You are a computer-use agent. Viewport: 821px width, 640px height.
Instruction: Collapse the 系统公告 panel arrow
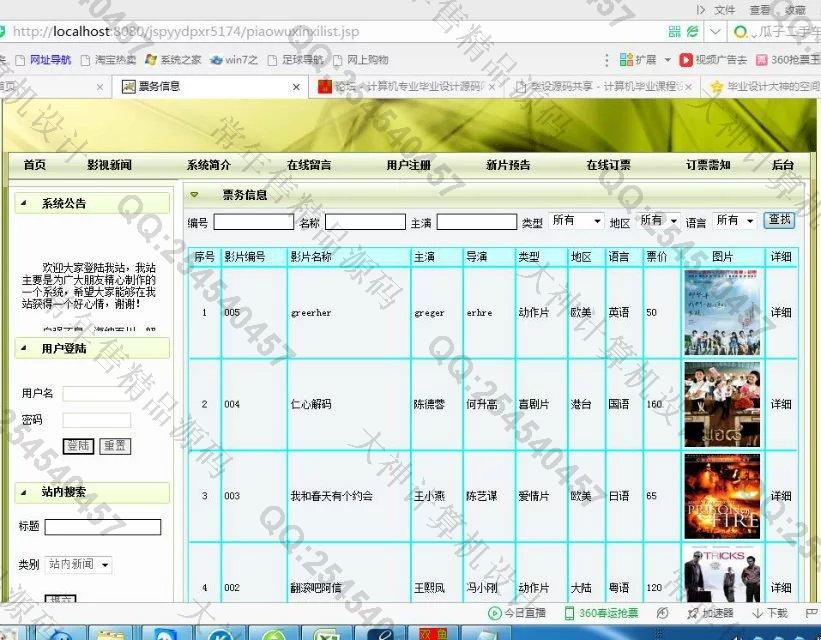24,203
